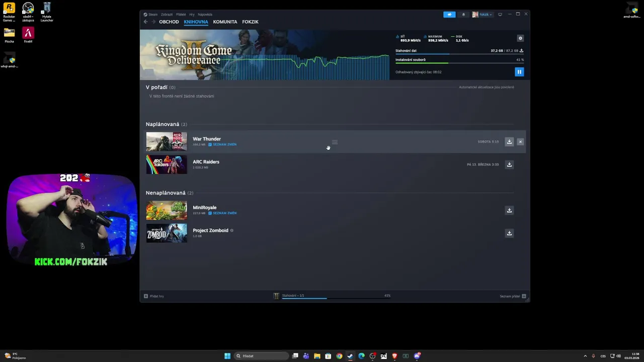Select the MiniRoyale title text

(205, 208)
